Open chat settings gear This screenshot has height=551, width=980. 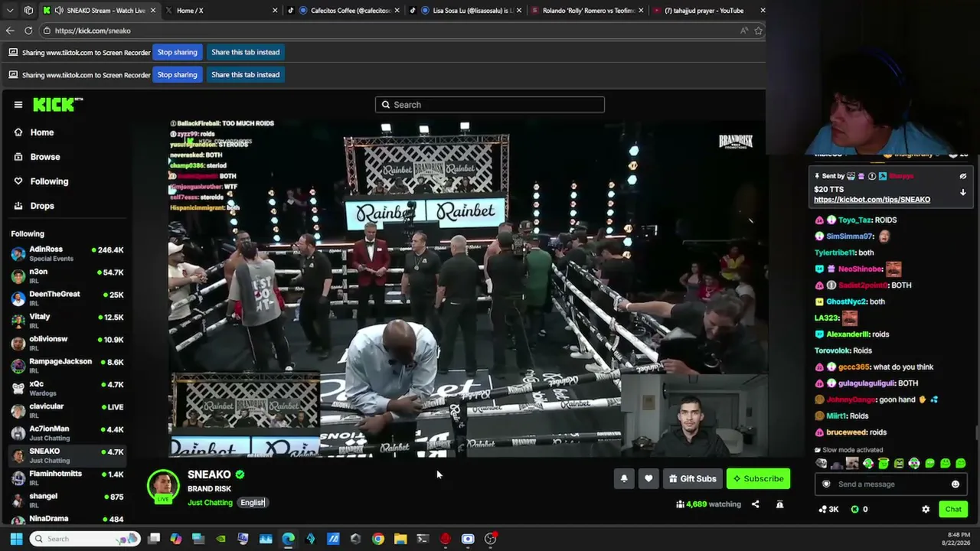pos(926,510)
